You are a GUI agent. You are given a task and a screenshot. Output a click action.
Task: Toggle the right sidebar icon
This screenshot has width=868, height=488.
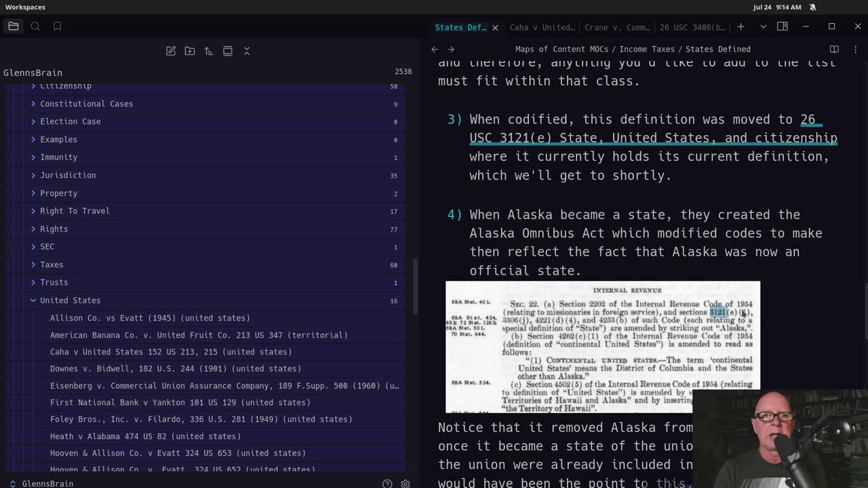[782, 26]
